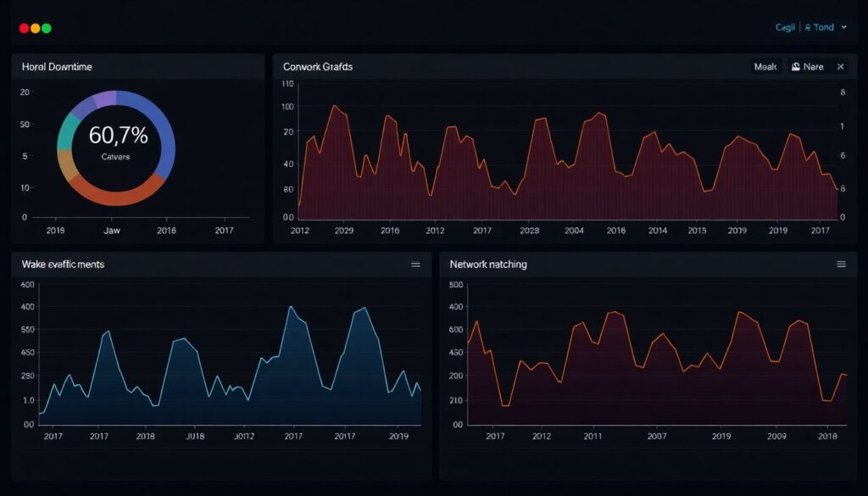Click the Conwork Grafds panel title
868x496 pixels.
pos(318,67)
